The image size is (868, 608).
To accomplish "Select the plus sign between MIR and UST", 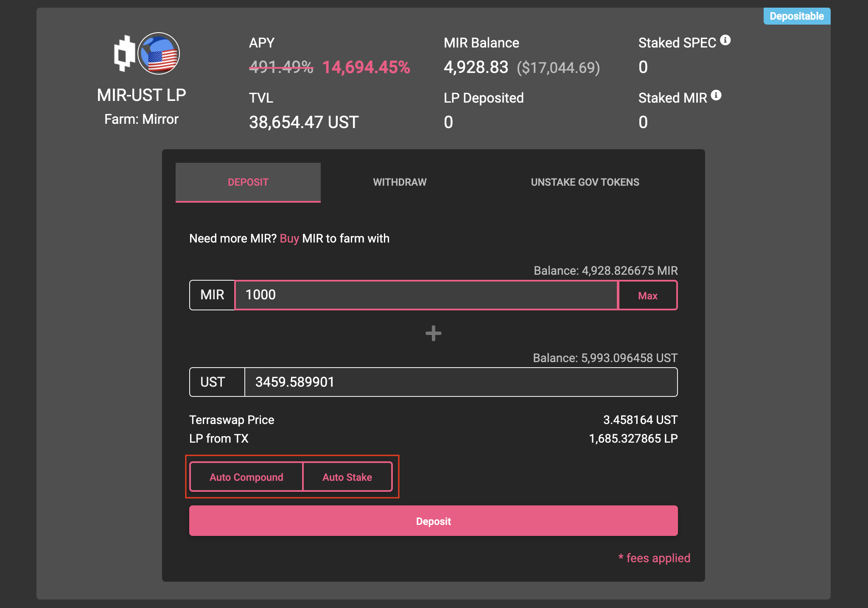I will coord(433,333).
